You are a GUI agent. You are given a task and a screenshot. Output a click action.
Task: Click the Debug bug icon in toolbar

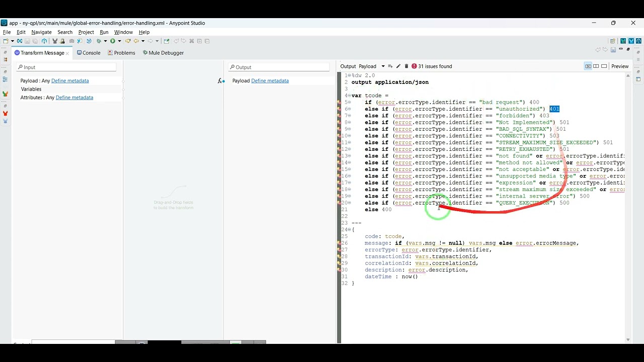coord(99,41)
